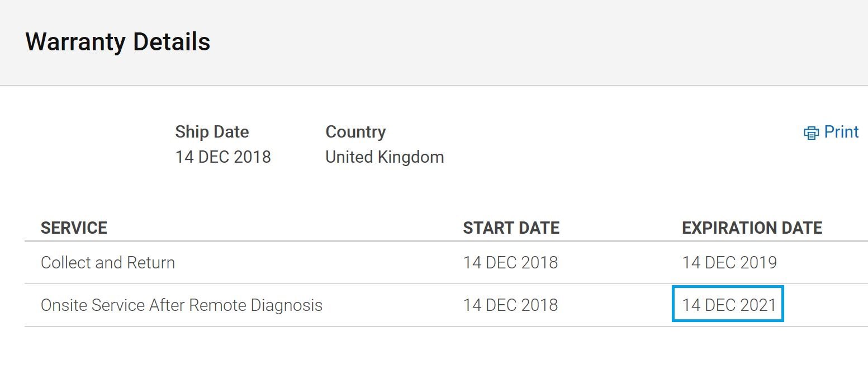Click Collect and Return start date
868x378 pixels.
pyautogui.click(x=510, y=263)
